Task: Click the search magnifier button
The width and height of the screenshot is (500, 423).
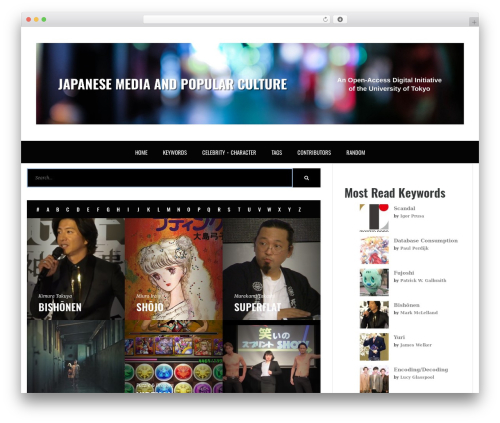Action: [x=306, y=178]
